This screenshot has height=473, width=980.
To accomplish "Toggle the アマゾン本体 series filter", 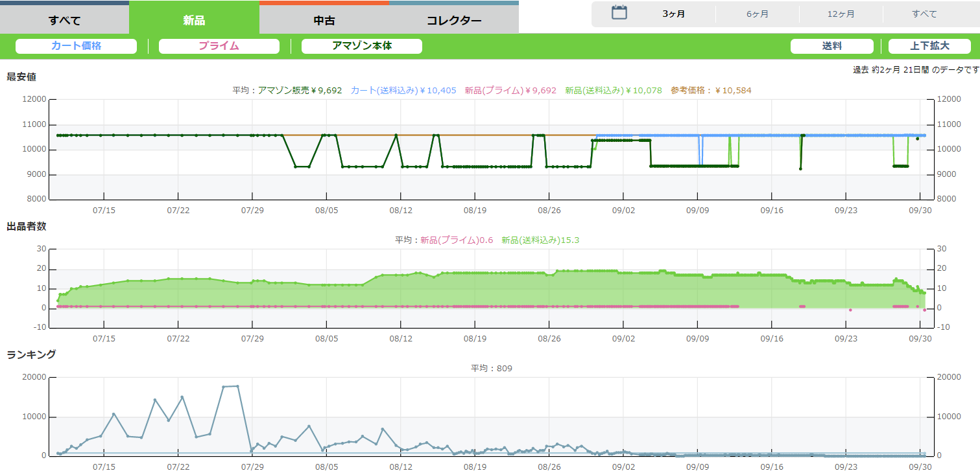I will (x=361, y=46).
